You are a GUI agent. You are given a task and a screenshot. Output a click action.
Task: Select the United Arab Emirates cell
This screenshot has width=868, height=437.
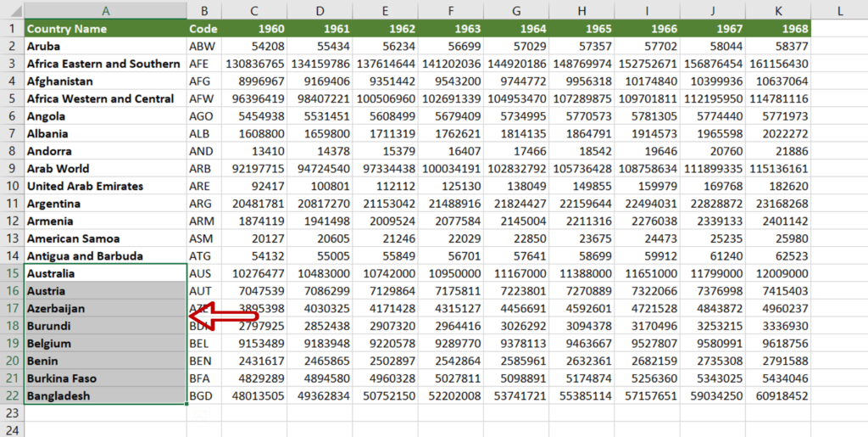pyautogui.click(x=105, y=186)
